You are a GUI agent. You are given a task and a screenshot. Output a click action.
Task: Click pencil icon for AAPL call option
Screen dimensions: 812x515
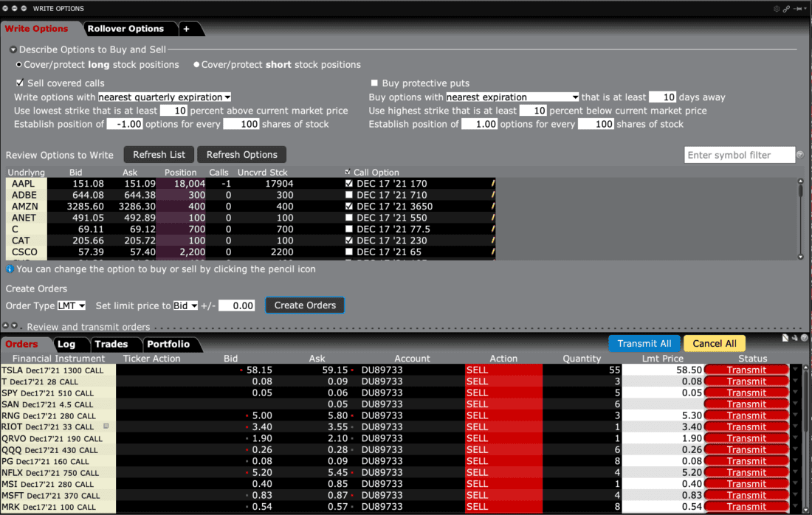pos(493,183)
